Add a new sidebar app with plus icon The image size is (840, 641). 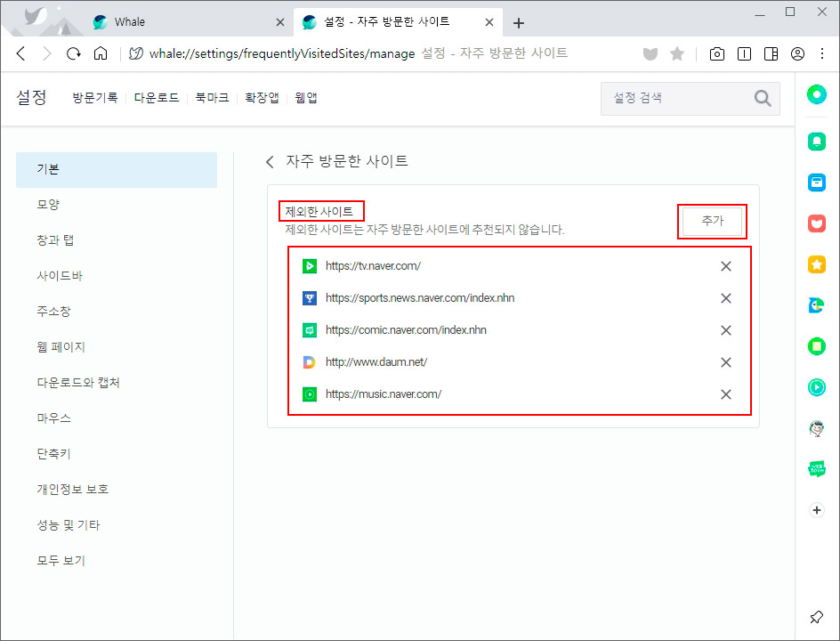click(x=817, y=510)
